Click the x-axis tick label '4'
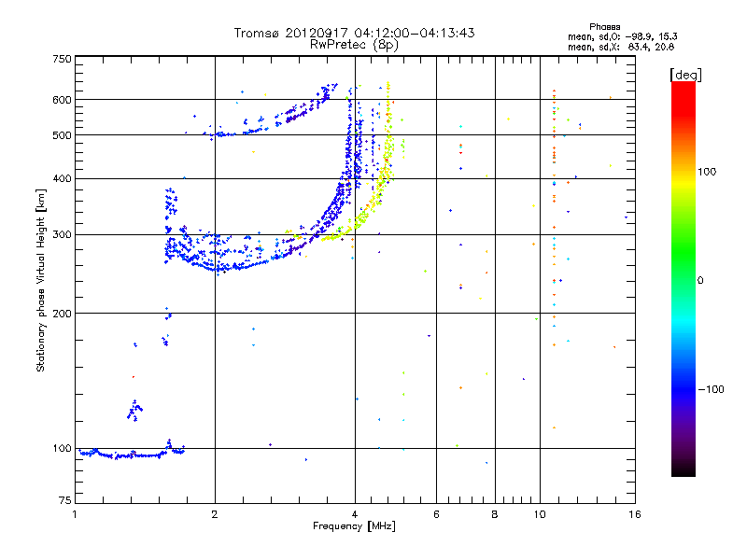The width and height of the screenshot is (747, 560). [355, 514]
